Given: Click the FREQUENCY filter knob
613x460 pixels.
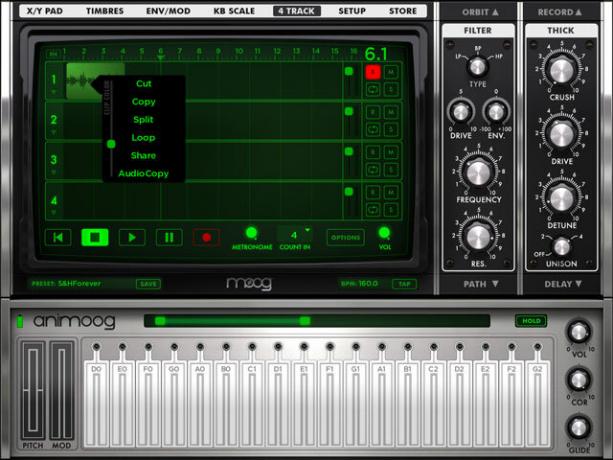Looking at the screenshot, I should (478, 174).
